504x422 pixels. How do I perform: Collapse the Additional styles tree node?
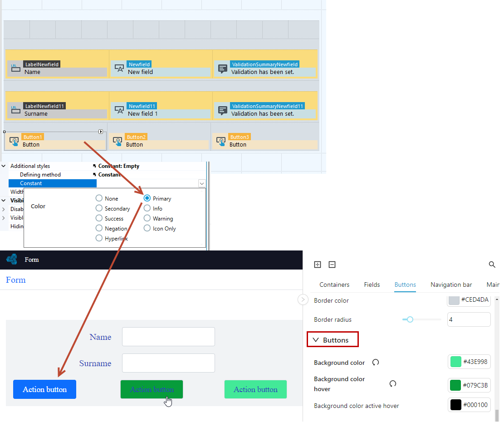[4, 166]
